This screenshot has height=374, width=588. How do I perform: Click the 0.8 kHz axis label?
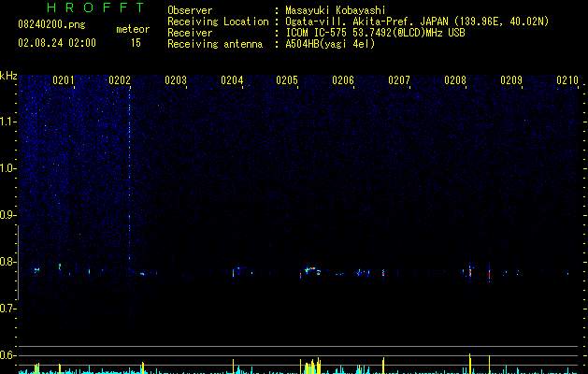point(8,262)
